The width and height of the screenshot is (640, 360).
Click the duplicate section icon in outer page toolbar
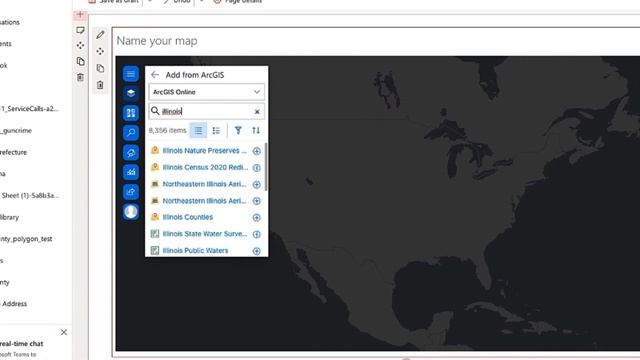[80, 61]
